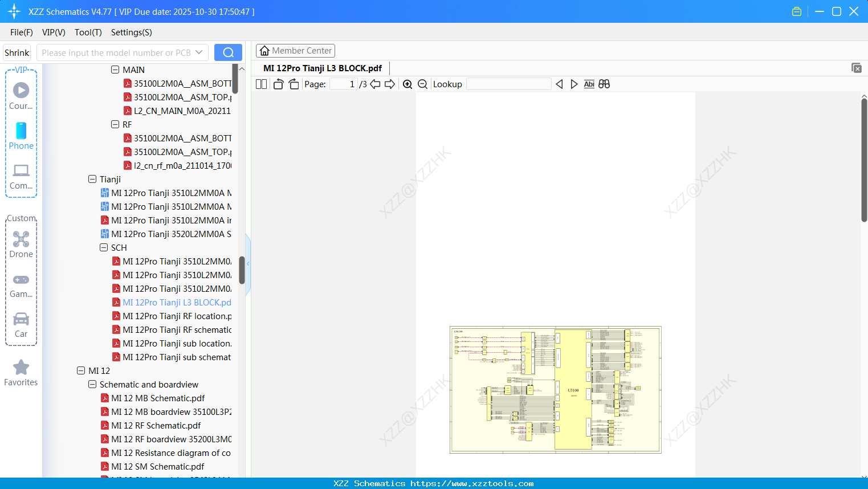Click the schematic block diagram page
This screenshot has height=489, width=868.
(x=556, y=390)
